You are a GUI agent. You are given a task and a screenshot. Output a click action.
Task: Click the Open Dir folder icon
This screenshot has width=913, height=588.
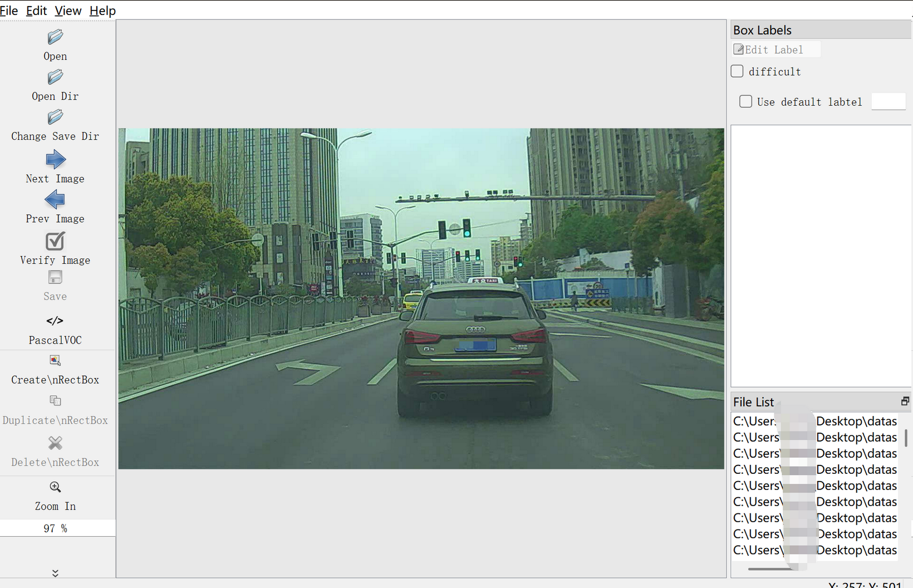pyautogui.click(x=55, y=77)
